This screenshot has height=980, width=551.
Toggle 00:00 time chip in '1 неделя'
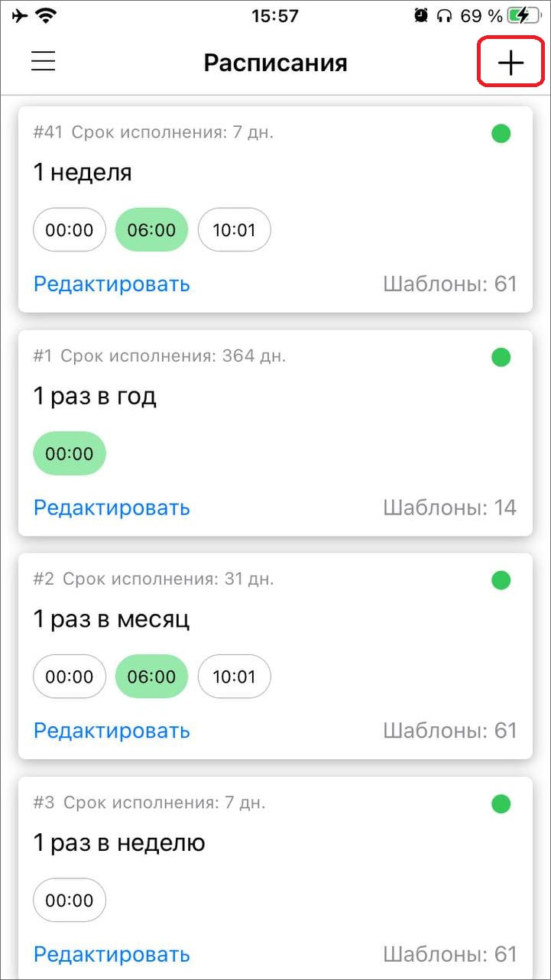[70, 229]
